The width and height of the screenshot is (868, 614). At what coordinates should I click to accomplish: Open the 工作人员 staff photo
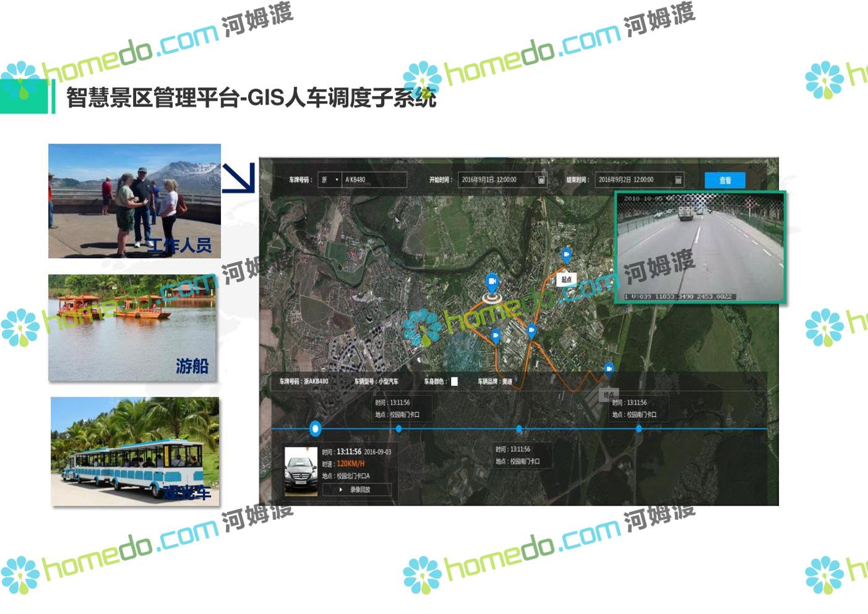(x=135, y=201)
